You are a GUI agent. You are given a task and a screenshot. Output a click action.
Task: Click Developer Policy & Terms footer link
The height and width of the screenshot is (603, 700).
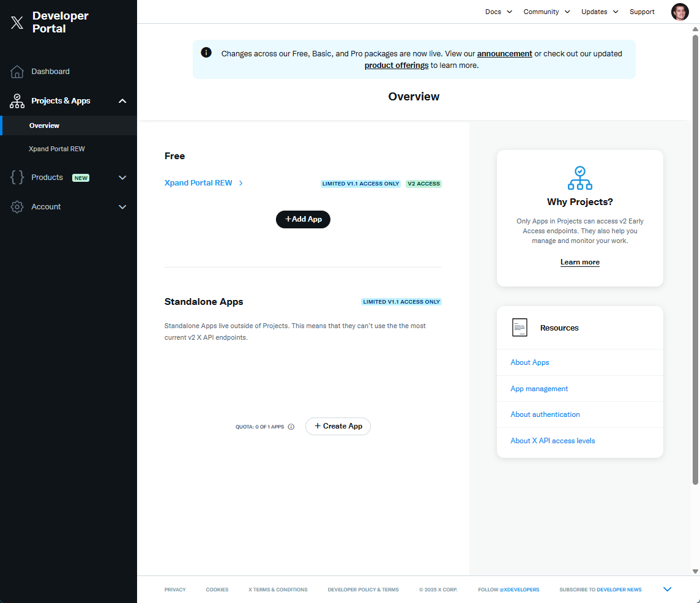tap(363, 590)
